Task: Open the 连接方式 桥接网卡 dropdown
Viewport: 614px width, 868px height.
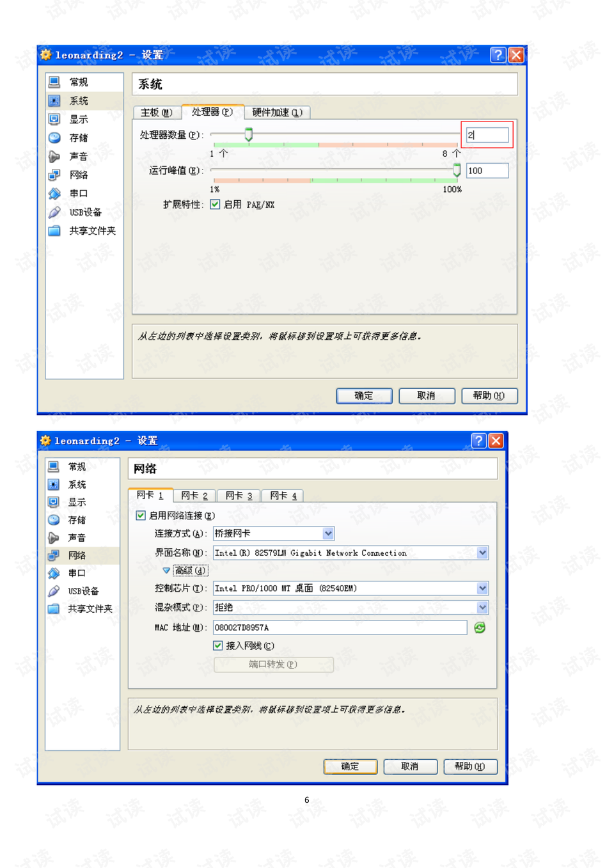Action: [328, 533]
